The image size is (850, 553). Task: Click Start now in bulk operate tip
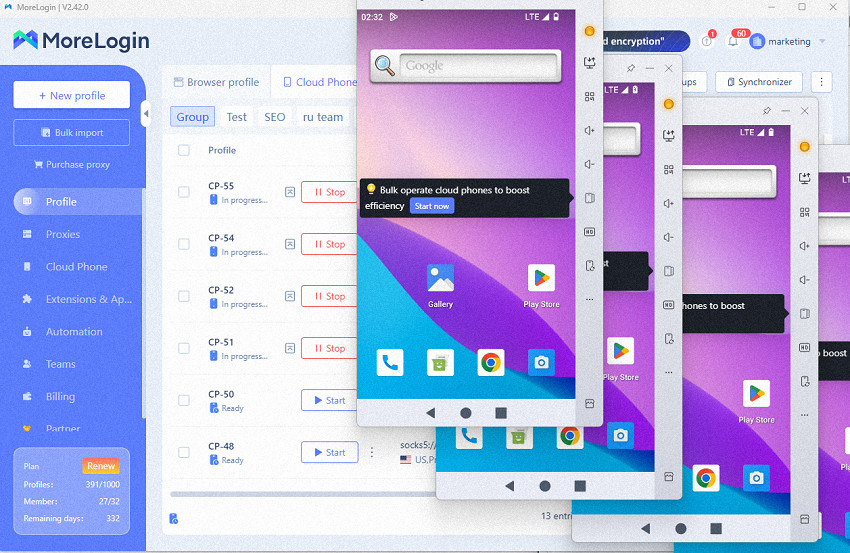(432, 206)
